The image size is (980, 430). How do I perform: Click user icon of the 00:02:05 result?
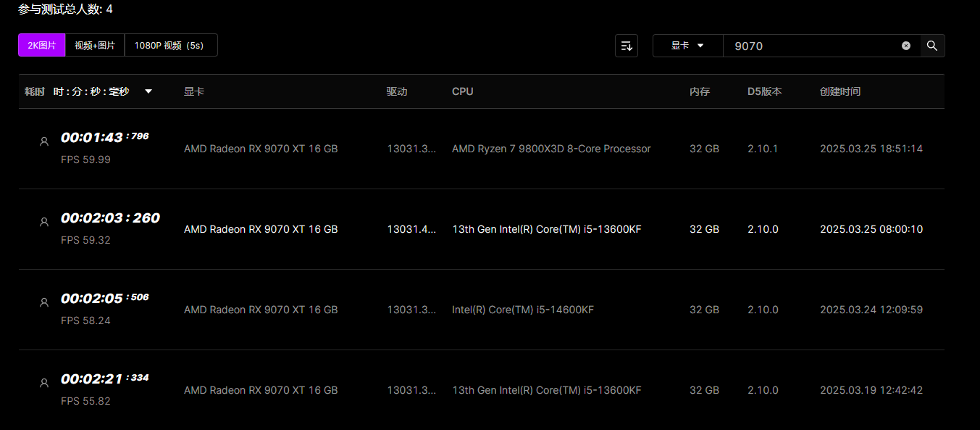(x=43, y=302)
